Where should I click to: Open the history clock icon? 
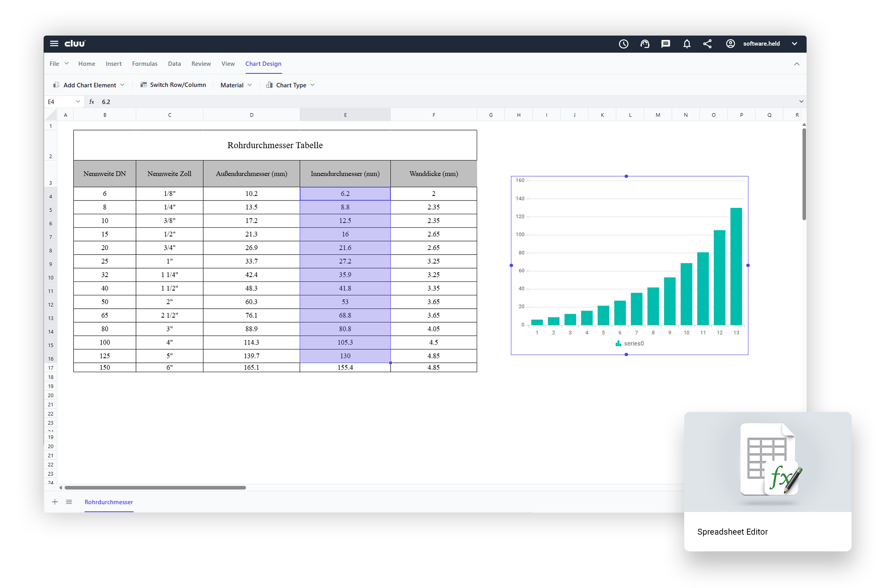(x=624, y=44)
